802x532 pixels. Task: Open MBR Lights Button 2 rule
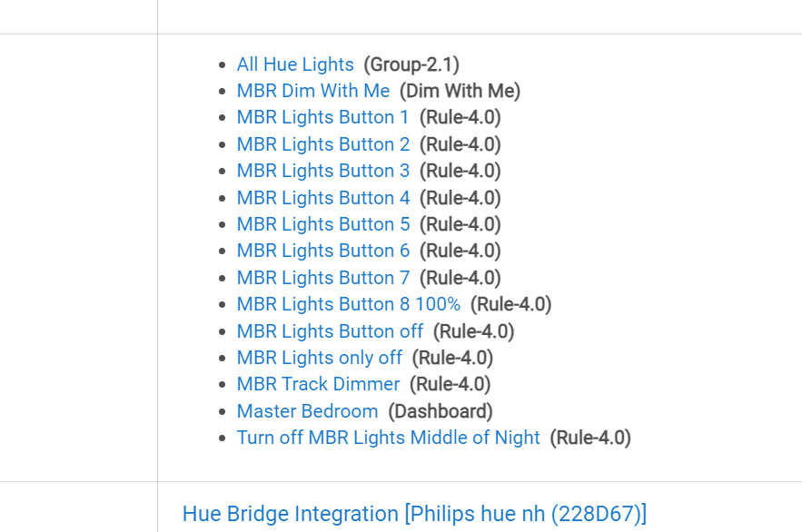[323, 144]
